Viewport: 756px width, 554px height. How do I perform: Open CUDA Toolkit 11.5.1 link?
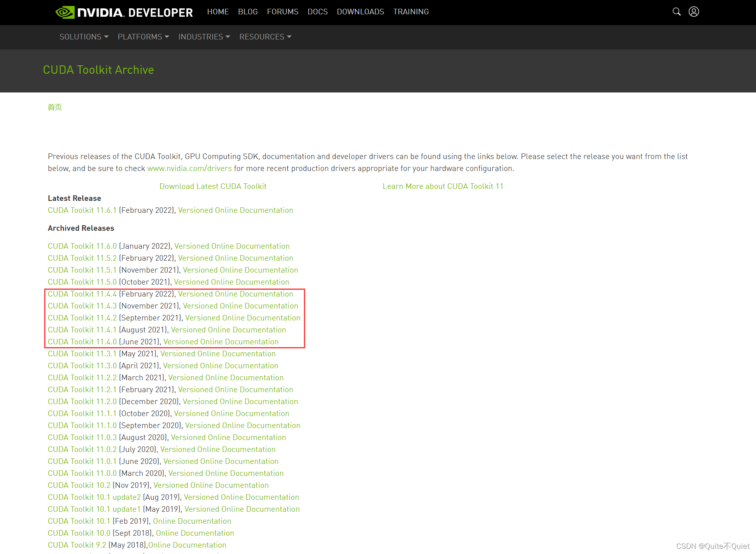[x=82, y=270]
